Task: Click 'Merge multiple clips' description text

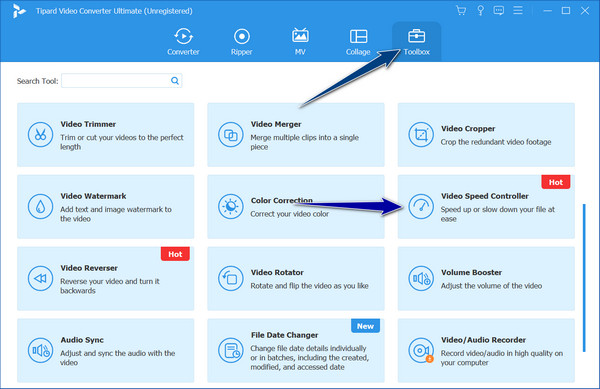Action: (305, 142)
